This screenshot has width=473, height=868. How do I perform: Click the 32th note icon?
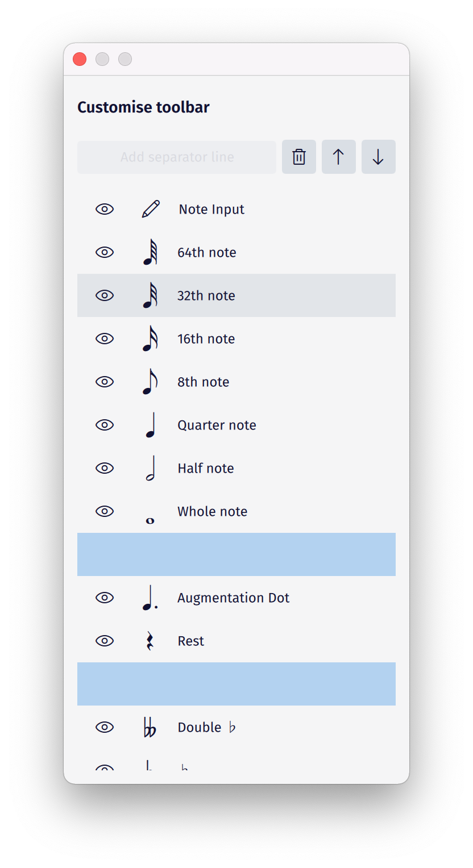(150, 295)
